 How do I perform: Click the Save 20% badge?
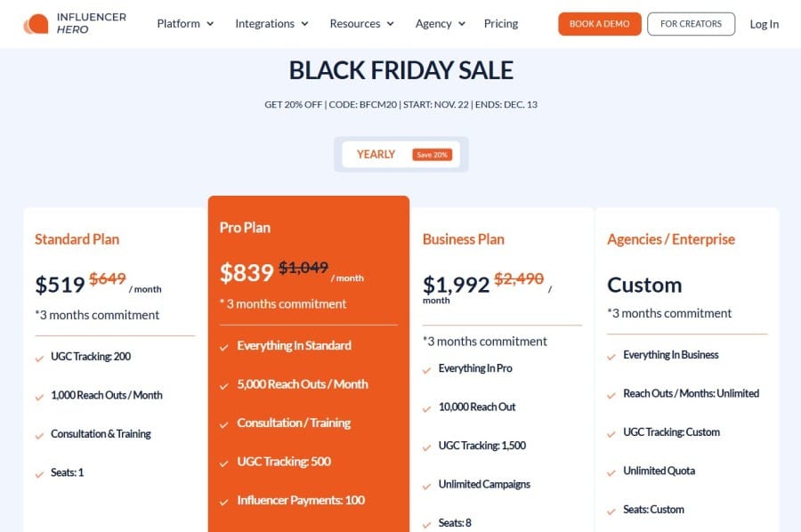click(x=433, y=154)
